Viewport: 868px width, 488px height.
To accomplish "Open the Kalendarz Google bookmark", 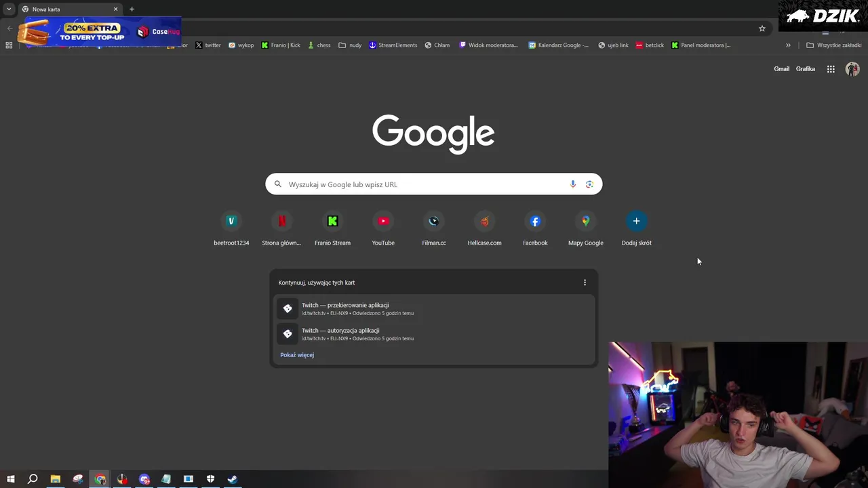I will coord(558,45).
